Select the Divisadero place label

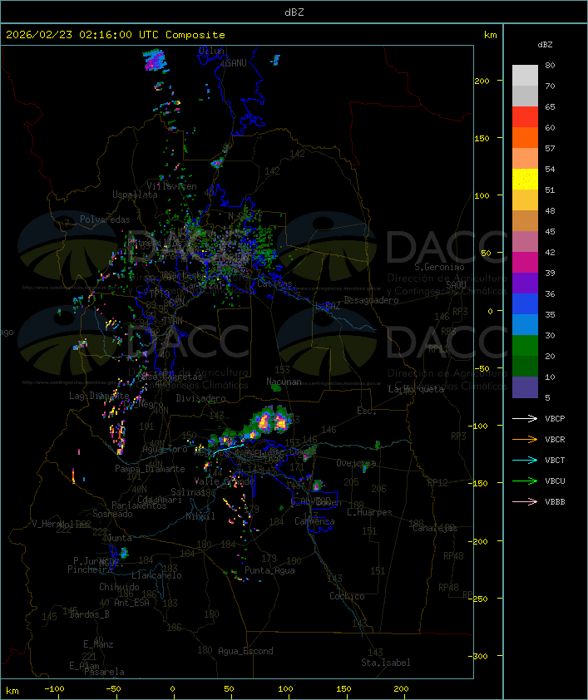201,397
